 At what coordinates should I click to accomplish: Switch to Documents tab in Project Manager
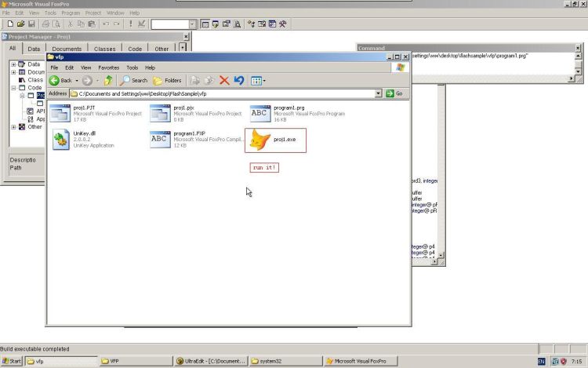[x=67, y=49]
